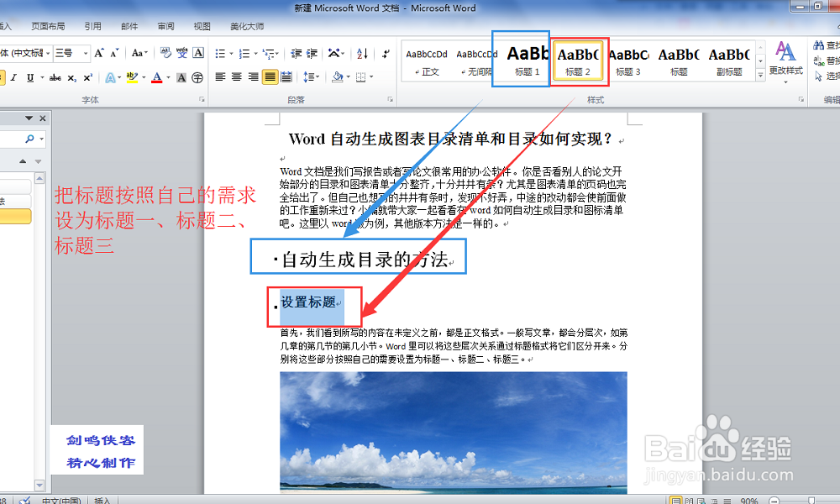The image size is (840, 504).
Task: Toggle the Justify alignment button
Action: click(x=270, y=77)
